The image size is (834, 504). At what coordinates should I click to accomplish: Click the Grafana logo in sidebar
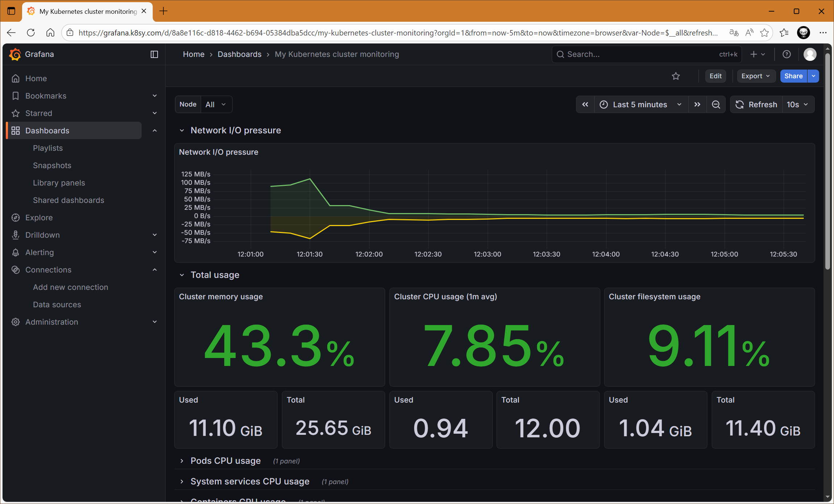pyautogui.click(x=15, y=54)
